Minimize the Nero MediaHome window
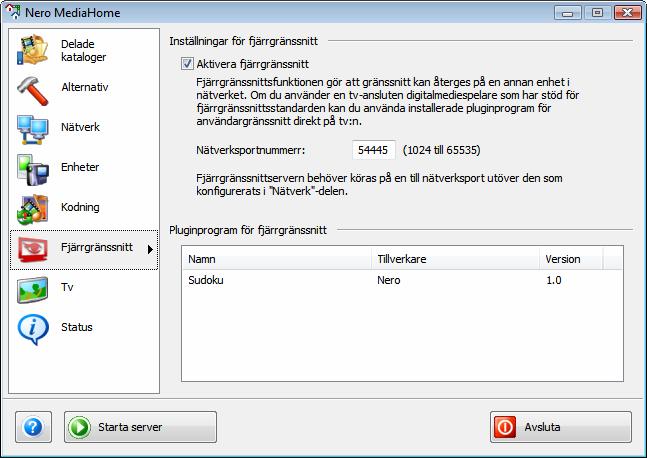 (568, 13)
